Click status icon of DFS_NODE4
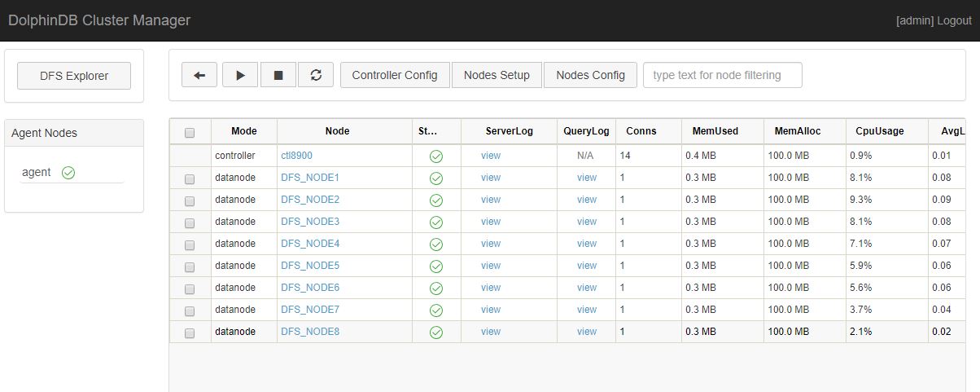 tap(436, 244)
